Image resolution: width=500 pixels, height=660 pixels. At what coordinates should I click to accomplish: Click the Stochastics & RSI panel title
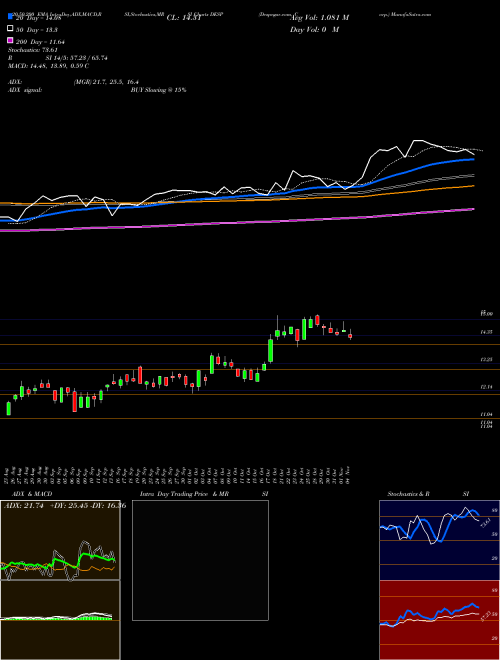428,494
